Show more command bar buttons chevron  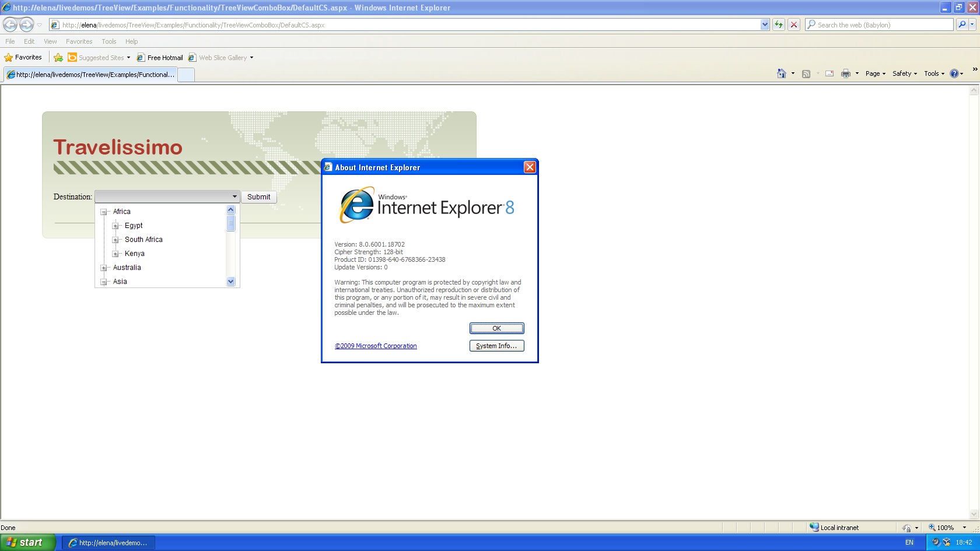(x=975, y=69)
